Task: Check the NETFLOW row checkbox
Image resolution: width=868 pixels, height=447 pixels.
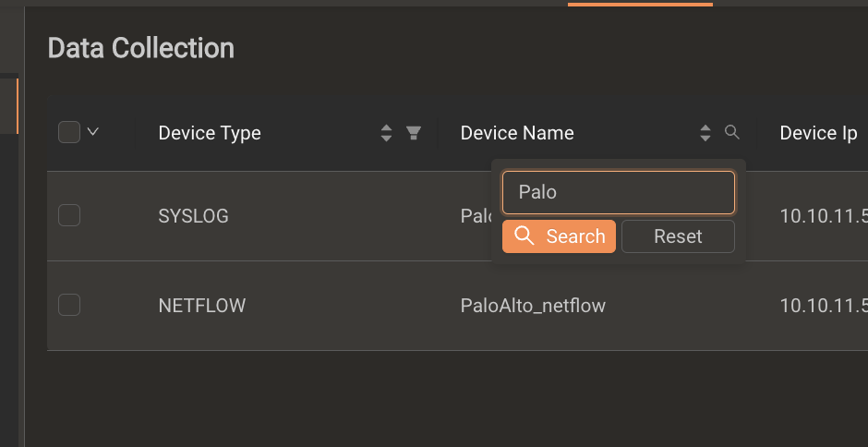Action: click(69, 305)
